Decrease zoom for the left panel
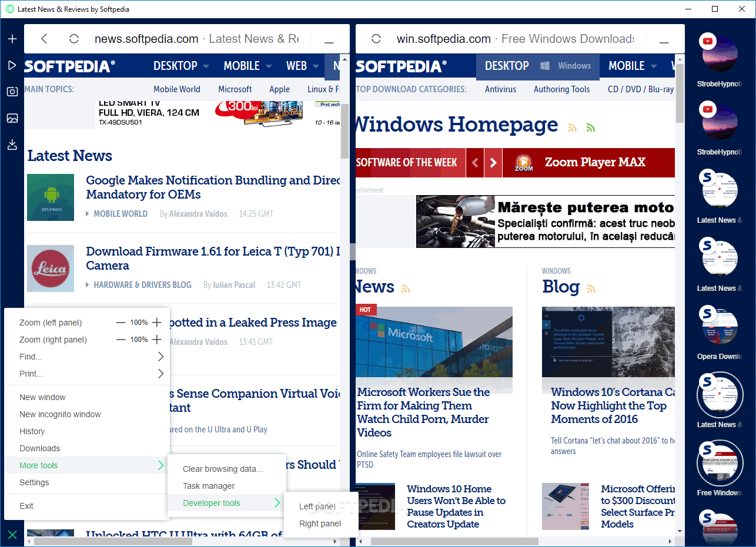The width and height of the screenshot is (756, 547). 121,323
